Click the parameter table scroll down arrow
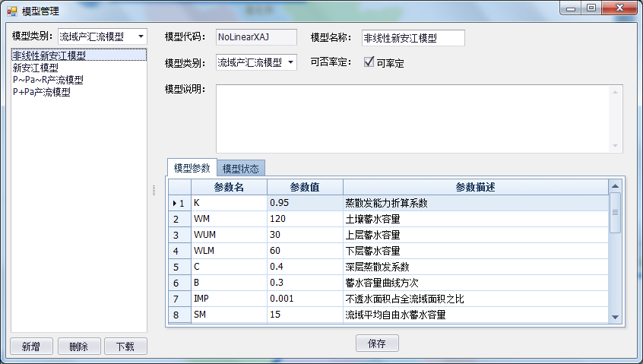Image resolution: width=643 pixels, height=364 pixels. click(616, 318)
